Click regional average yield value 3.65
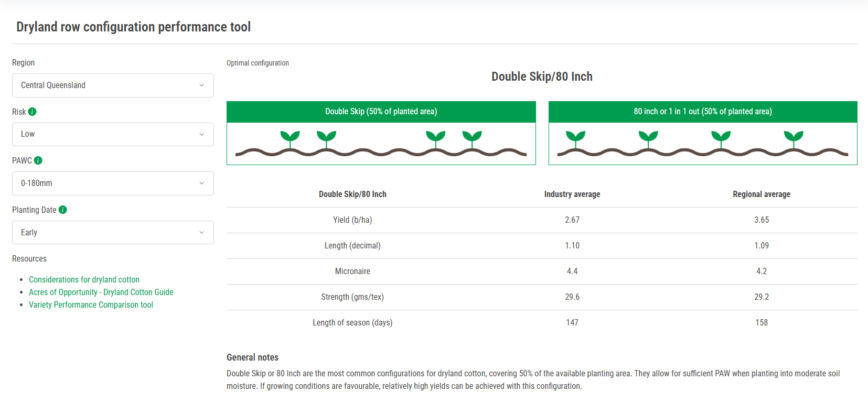 762,220
